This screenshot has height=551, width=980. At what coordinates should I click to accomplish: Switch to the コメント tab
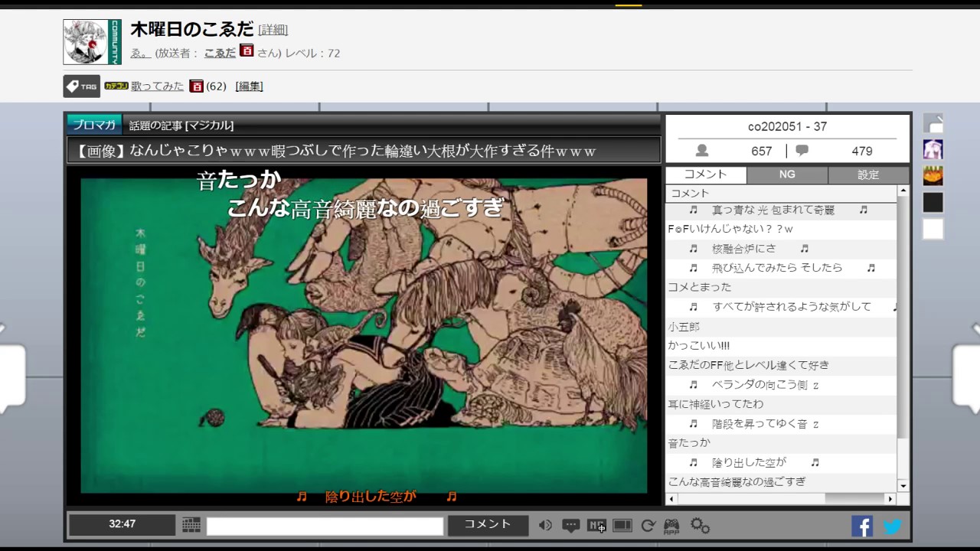pyautogui.click(x=706, y=174)
